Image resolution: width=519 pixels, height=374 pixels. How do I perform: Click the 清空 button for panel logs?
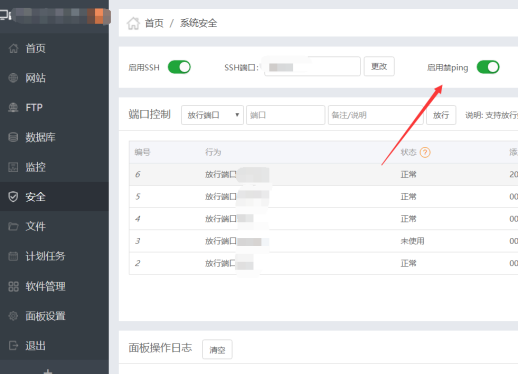pyautogui.click(x=217, y=349)
